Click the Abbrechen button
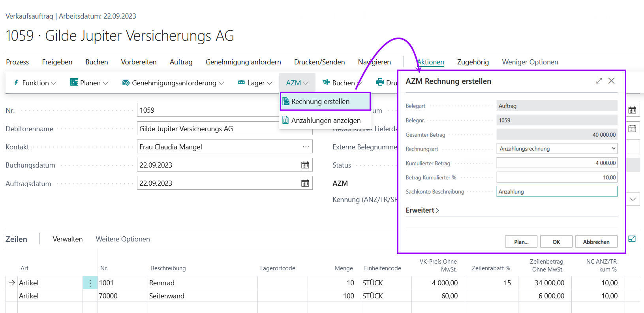This screenshot has height=313, width=644. [x=596, y=242]
